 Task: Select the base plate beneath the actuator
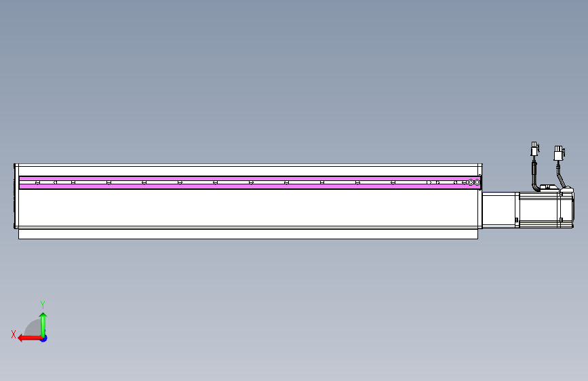click(x=248, y=234)
